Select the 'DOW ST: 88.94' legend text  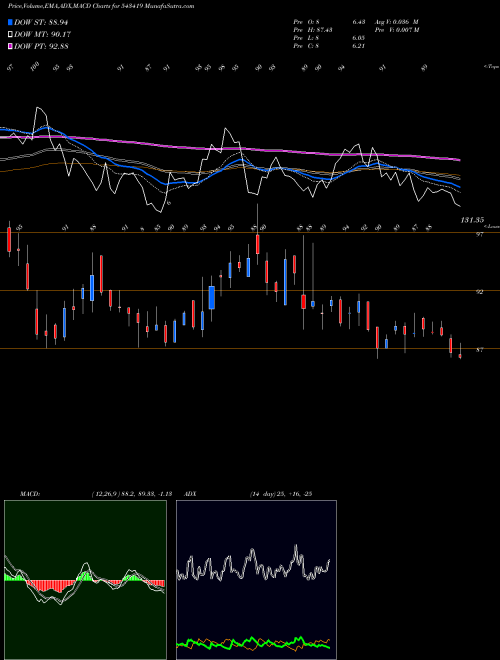[x=41, y=23]
